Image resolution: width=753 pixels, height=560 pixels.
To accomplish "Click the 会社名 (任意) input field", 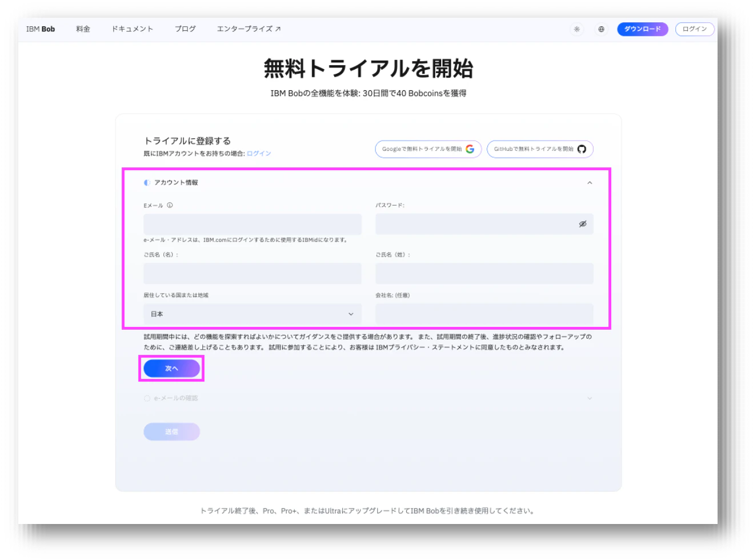I will 484,314.
